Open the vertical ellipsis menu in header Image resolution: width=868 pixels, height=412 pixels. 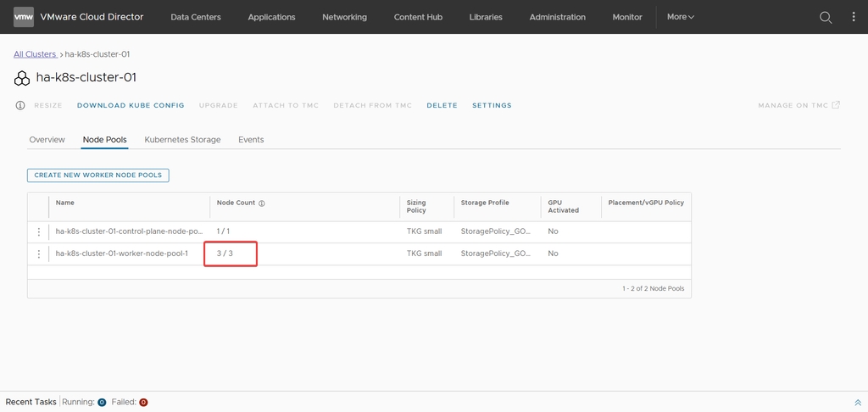point(852,17)
